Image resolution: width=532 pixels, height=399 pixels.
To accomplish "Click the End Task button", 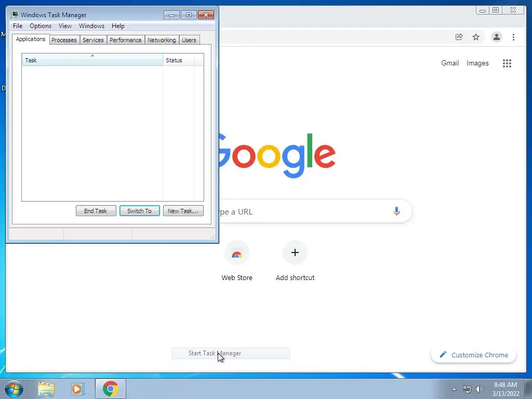I will coord(96,211).
